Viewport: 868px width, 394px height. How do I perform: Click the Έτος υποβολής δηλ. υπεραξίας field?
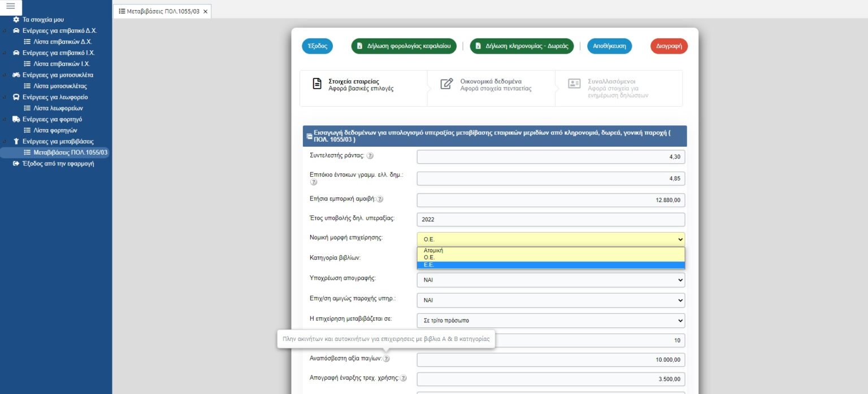point(550,220)
